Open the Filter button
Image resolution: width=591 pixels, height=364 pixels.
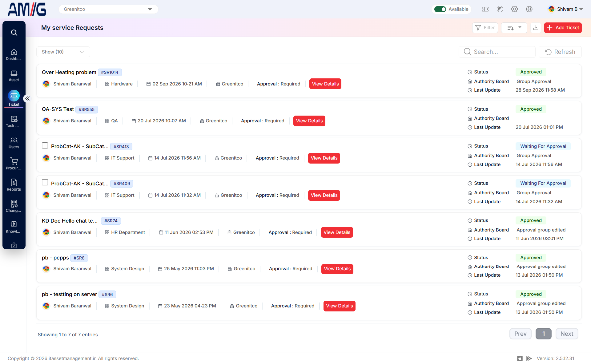tap(485, 28)
